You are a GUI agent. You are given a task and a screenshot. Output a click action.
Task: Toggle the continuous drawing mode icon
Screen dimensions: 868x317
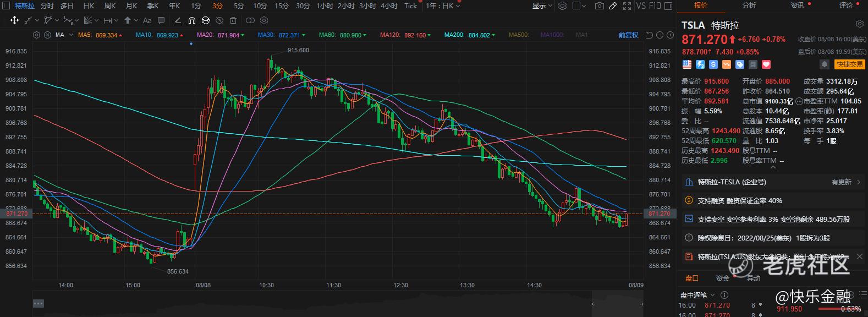pos(205,20)
